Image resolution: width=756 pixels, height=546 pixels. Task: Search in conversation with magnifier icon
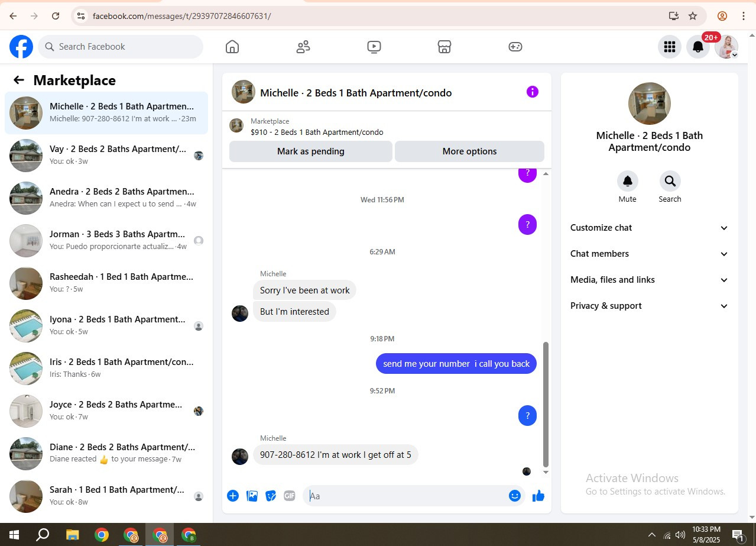670,181
